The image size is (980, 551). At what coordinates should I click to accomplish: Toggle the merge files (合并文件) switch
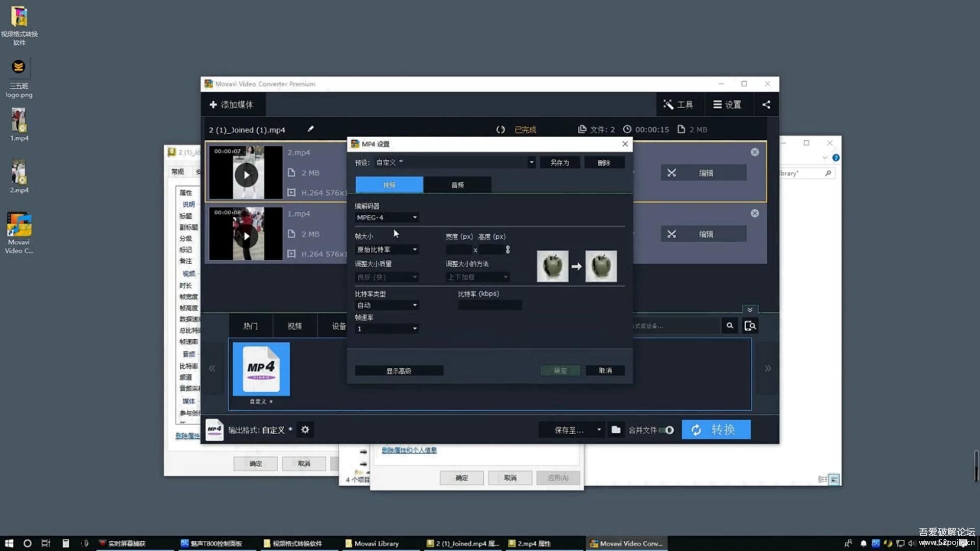667,430
